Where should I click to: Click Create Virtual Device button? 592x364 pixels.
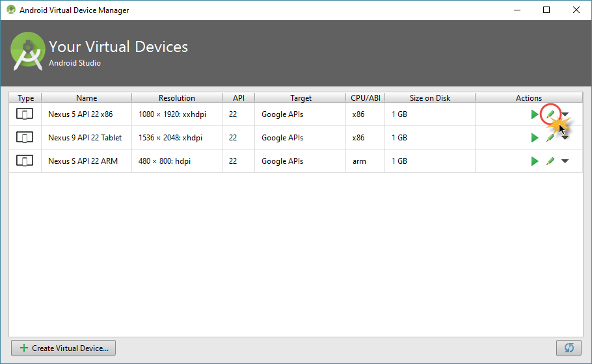(64, 348)
